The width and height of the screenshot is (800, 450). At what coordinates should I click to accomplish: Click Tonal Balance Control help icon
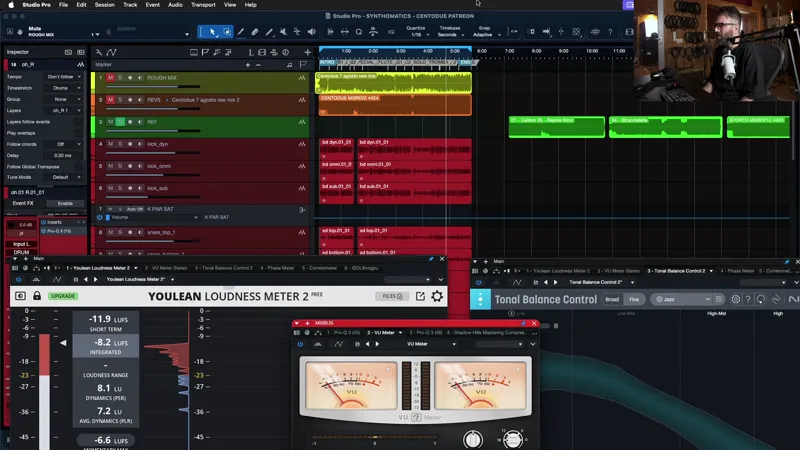click(748, 299)
